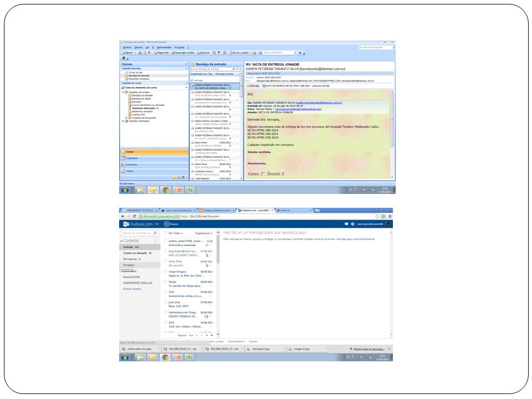Switch to Calendario in the navigation pane
The height and width of the screenshot is (399, 532).
tap(154, 158)
